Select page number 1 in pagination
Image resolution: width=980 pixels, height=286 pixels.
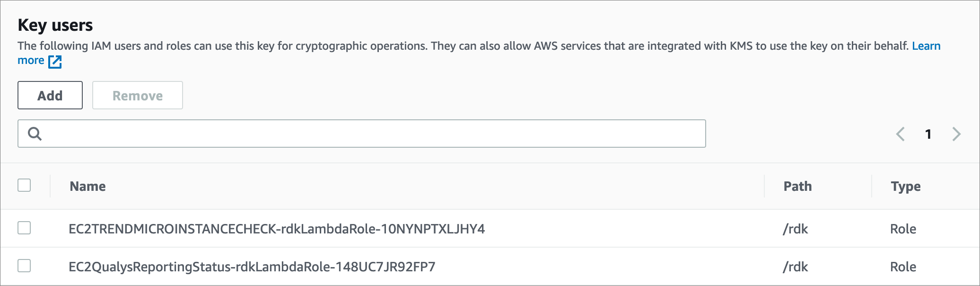tap(928, 134)
